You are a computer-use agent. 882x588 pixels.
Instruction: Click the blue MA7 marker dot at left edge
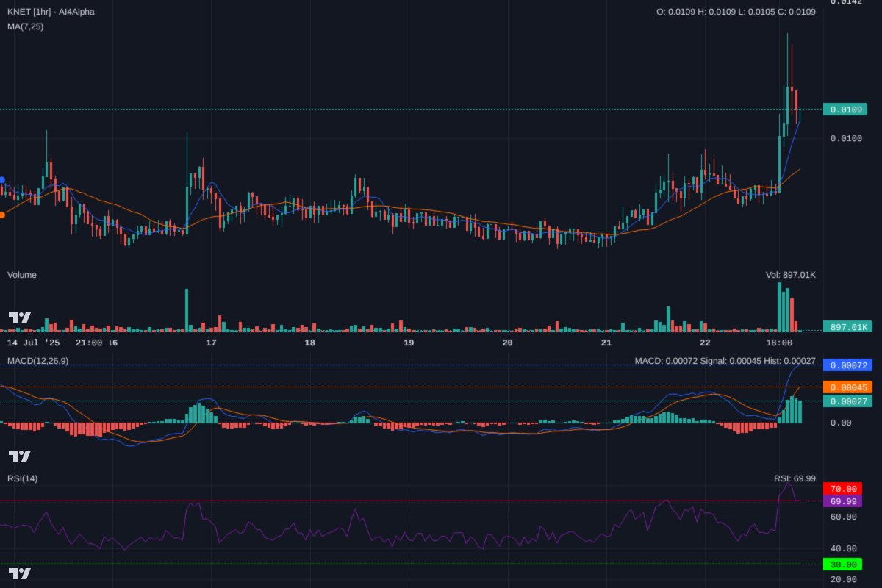[2, 180]
